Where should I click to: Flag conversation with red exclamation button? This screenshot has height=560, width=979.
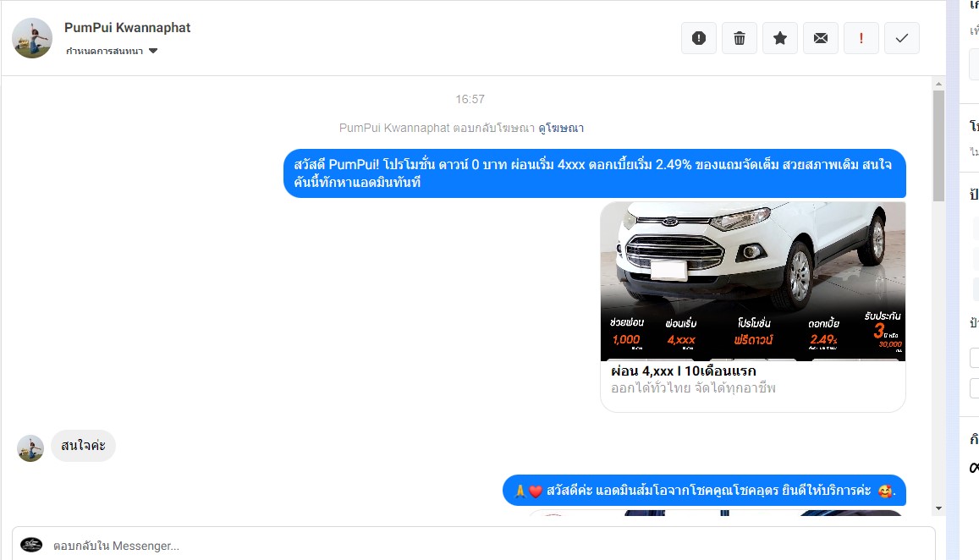861,38
